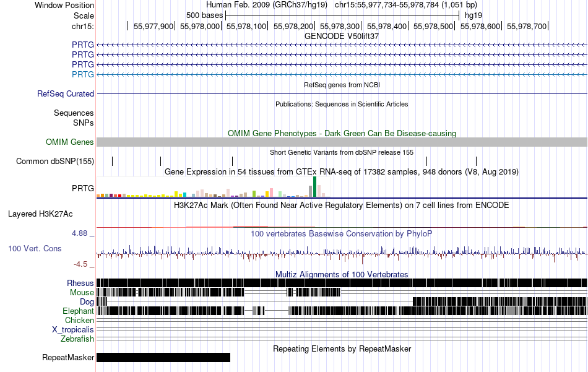Image resolution: width=588 pixels, height=372 pixels.
Task: Open the 'H3K27Ac Mark' ENCODE track title
Action: [x=342, y=205]
